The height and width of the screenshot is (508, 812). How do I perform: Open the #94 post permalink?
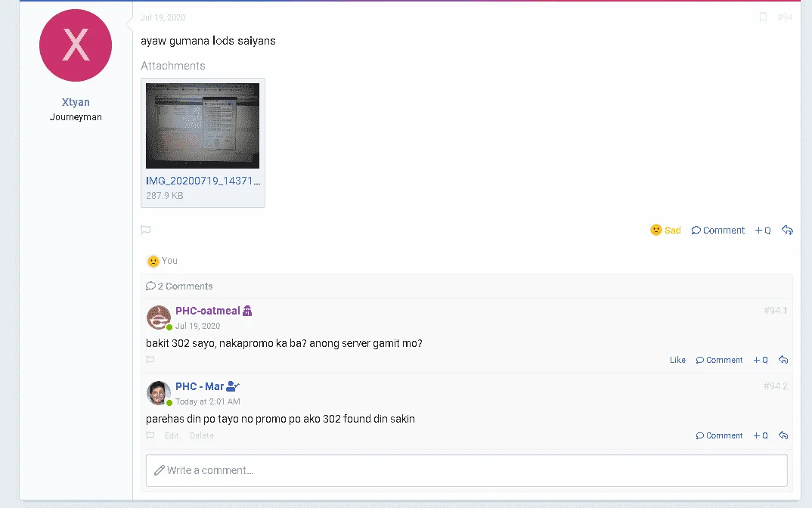(x=785, y=17)
